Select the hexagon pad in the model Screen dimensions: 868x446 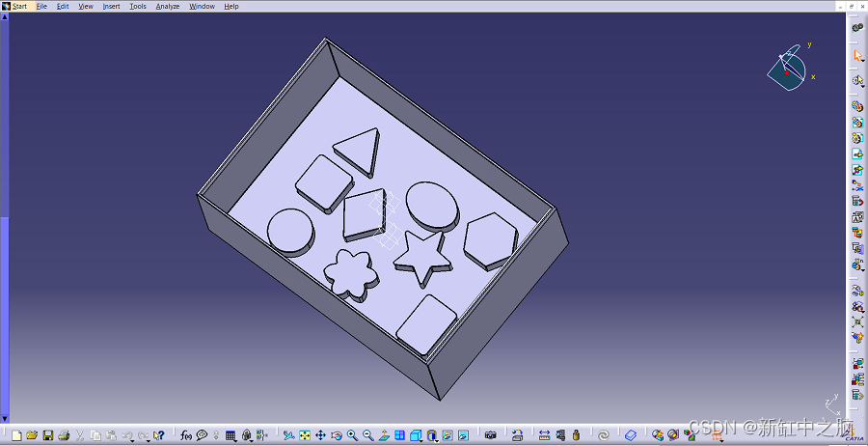[490, 240]
